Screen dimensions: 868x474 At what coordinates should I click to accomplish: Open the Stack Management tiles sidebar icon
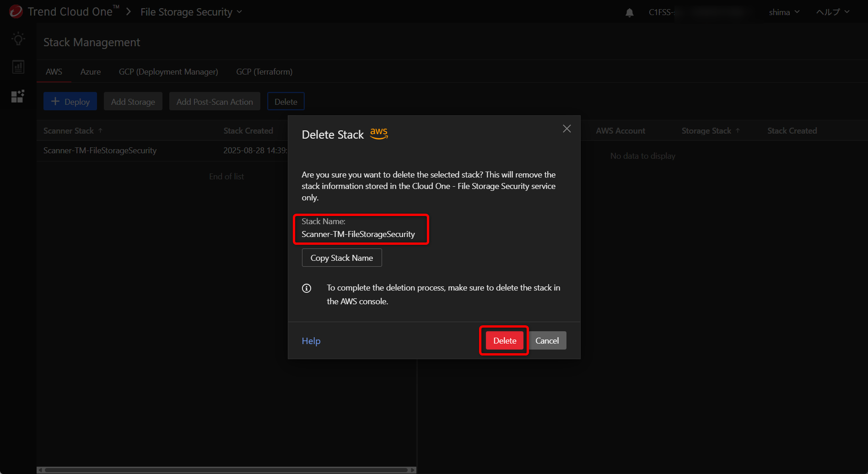point(18,96)
